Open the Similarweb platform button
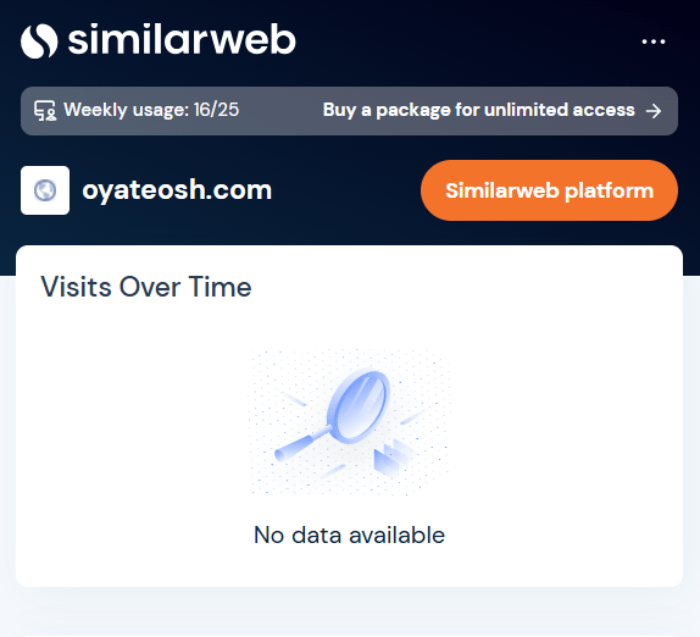The image size is (700, 637). pos(549,191)
